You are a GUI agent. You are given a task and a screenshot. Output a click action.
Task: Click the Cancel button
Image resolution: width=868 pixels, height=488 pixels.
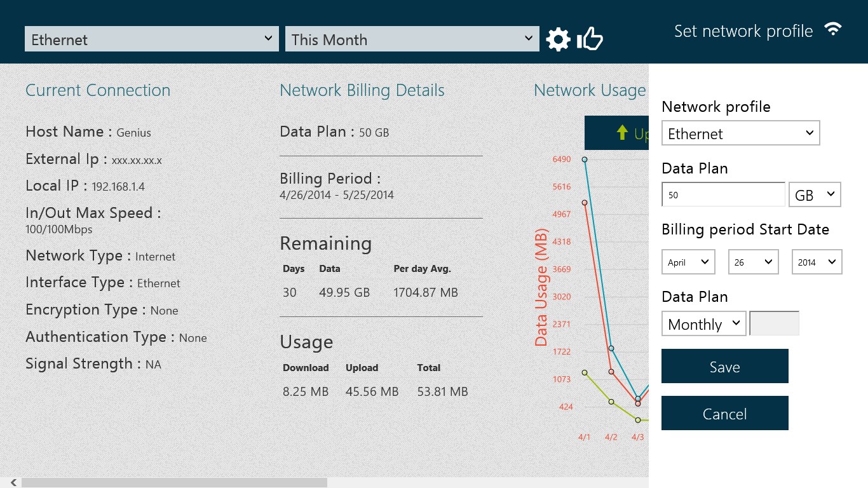coord(724,414)
